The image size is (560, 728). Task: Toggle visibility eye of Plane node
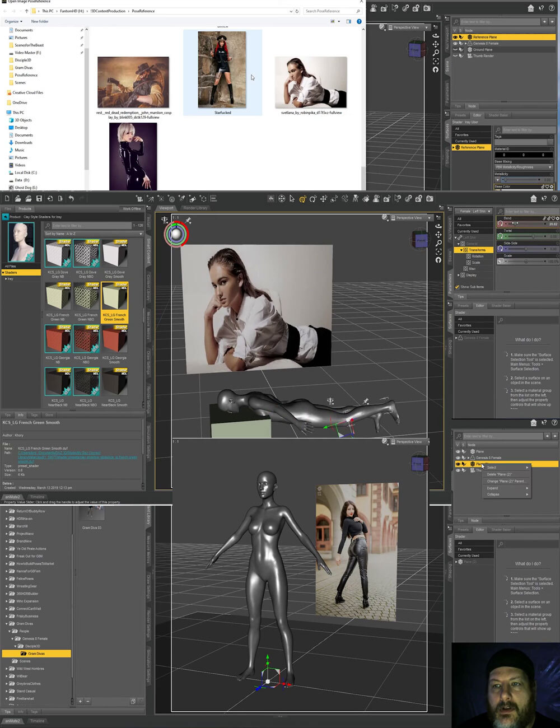(x=458, y=451)
